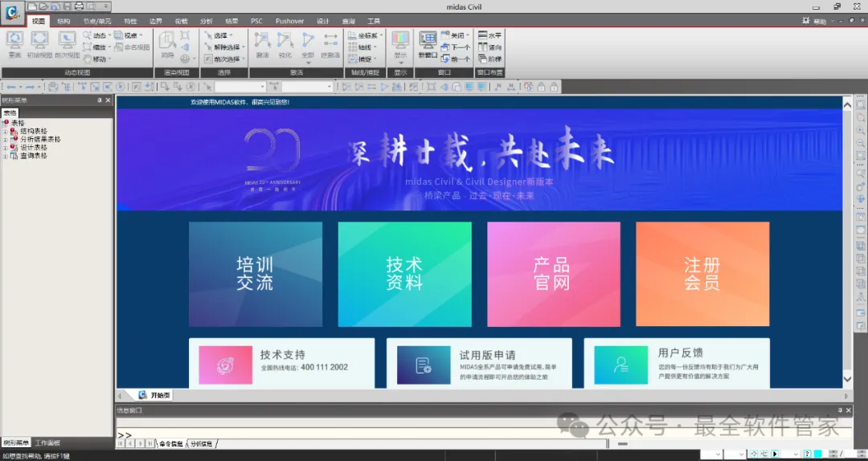Click the cyan color swatch in status bar

[x=817, y=454]
